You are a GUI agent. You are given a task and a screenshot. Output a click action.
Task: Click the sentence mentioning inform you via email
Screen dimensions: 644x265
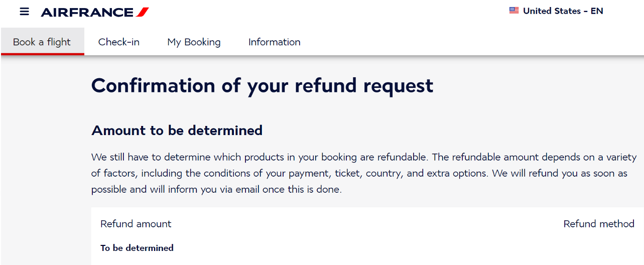216,190
